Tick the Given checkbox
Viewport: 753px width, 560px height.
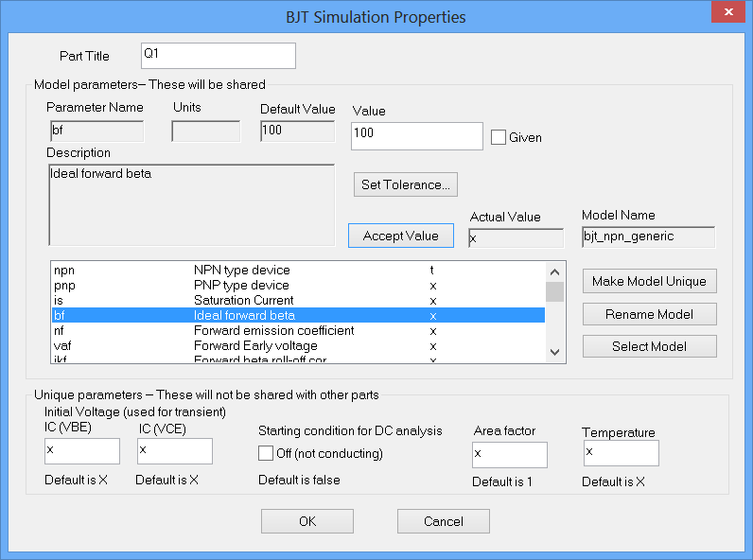(x=499, y=137)
